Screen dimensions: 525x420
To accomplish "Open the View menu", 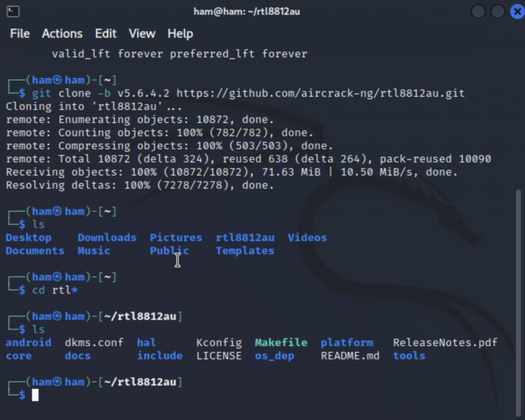I will coord(142,33).
